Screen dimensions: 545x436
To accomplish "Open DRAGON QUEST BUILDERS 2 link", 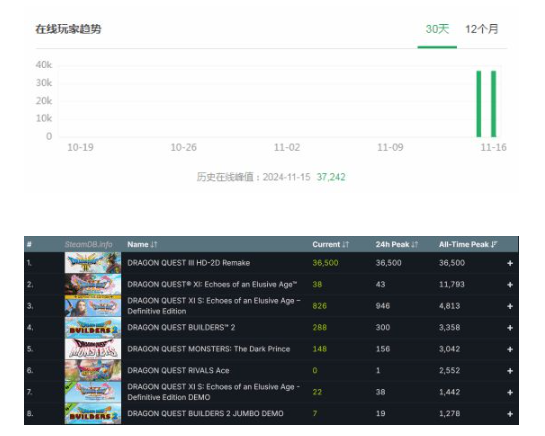I will point(181,328).
